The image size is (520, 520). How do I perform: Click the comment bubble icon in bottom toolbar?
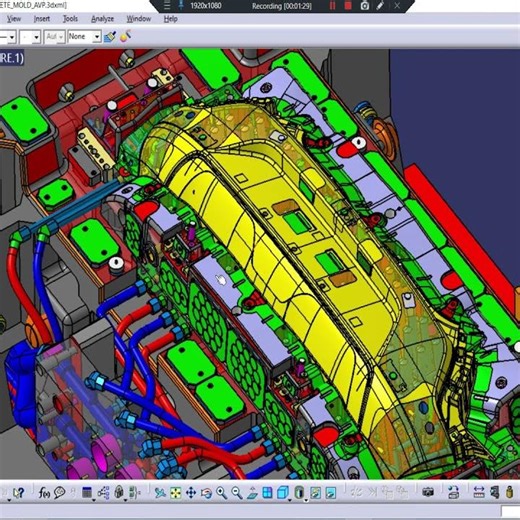(60, 492)
